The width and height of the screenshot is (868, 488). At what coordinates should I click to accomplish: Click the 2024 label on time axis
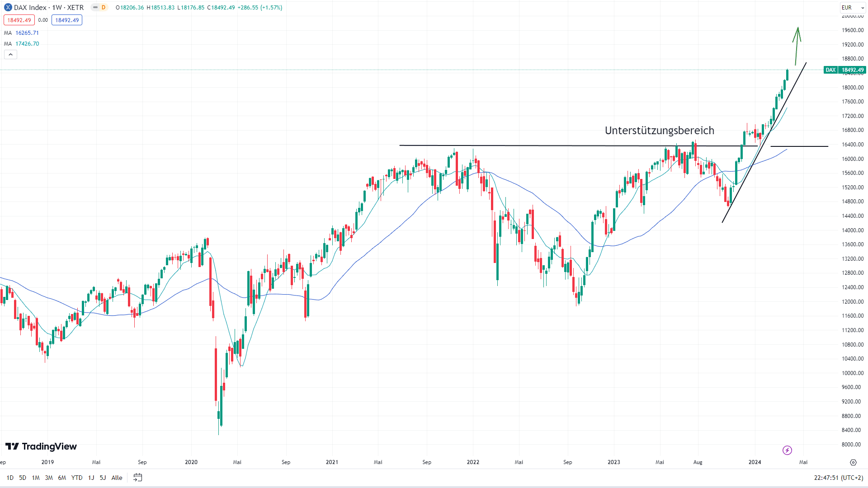[x=755, y=462]
